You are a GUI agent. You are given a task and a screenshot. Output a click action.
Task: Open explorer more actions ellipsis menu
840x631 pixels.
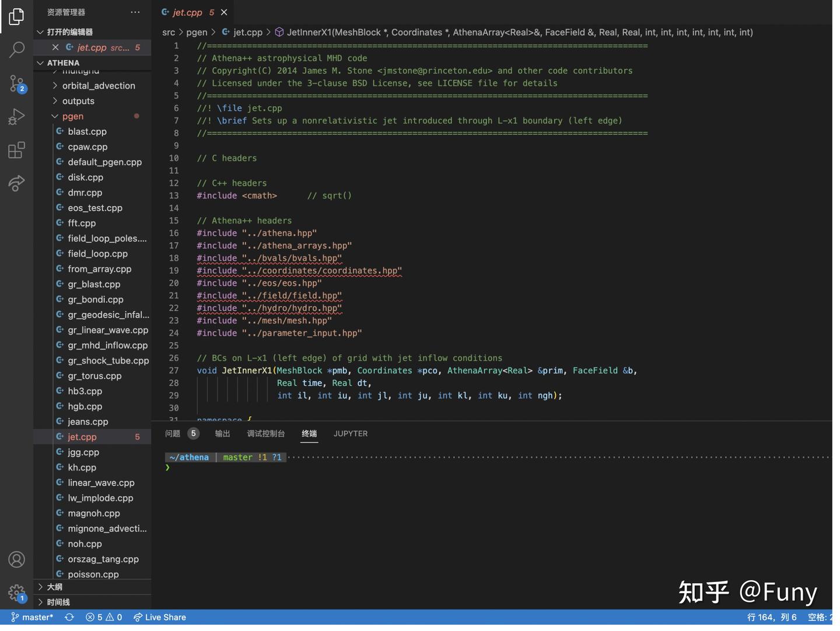[135, 12]
